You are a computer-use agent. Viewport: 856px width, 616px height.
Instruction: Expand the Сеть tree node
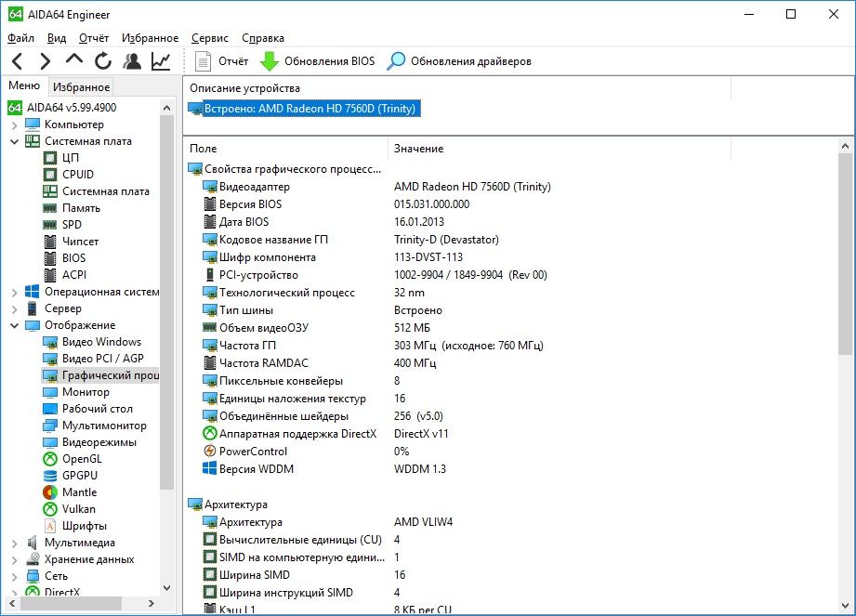pos(14,577)
